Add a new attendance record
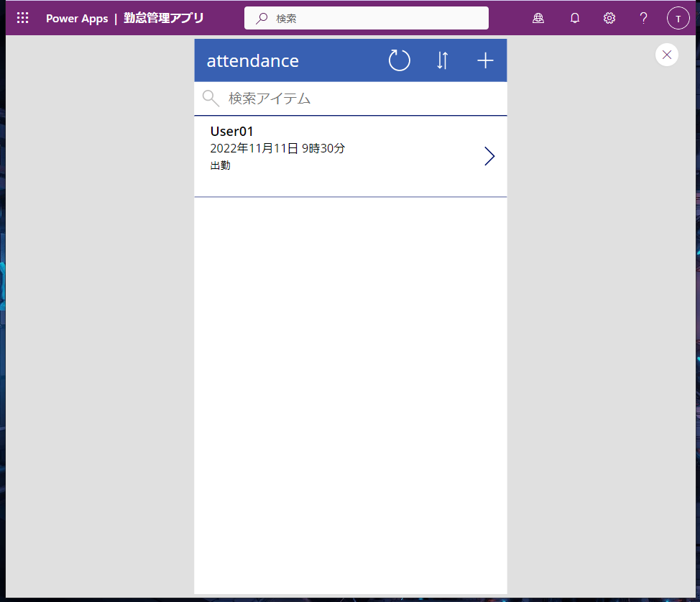 [x=485, y=60]
